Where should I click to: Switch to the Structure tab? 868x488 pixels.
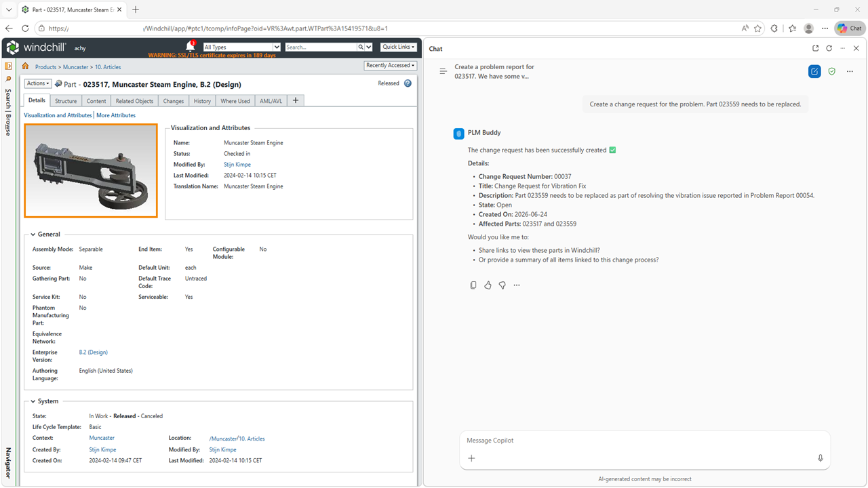[x=66, y=101]
